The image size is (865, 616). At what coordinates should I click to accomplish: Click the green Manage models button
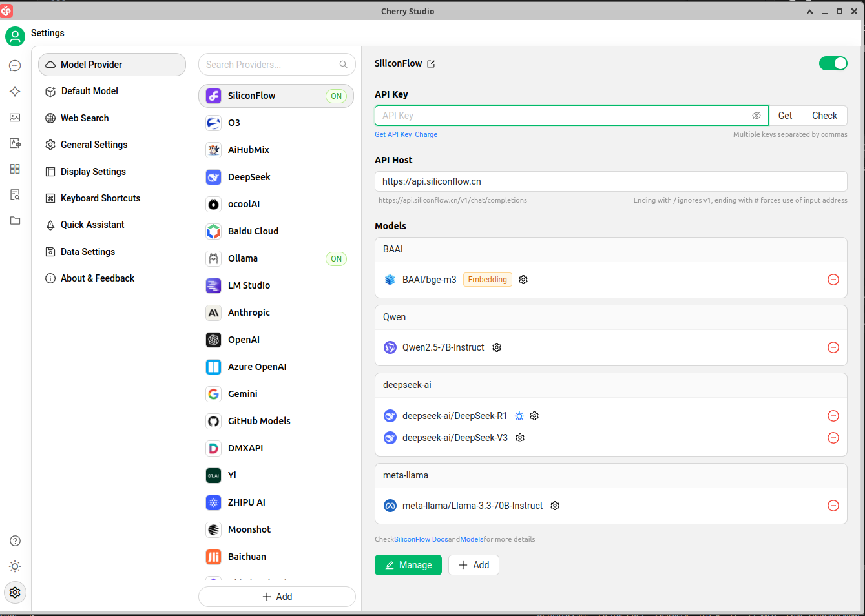pos(408,565)
